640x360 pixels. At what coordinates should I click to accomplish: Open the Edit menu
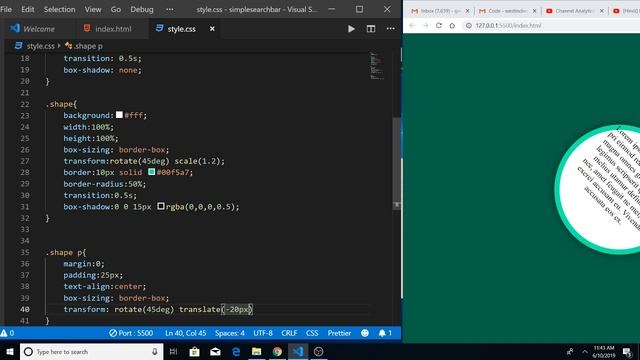coord(27,9)
